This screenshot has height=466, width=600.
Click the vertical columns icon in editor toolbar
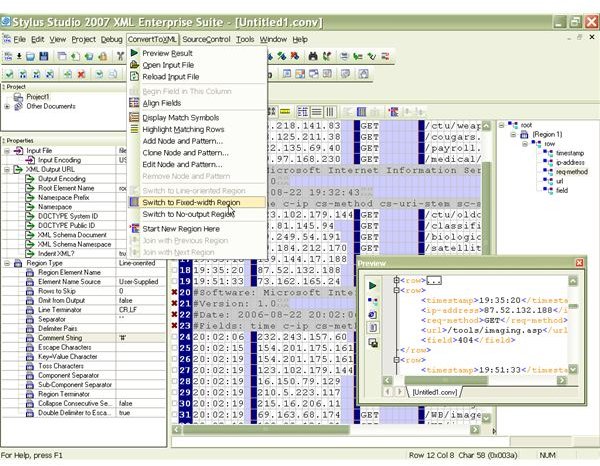click(329, 112)
